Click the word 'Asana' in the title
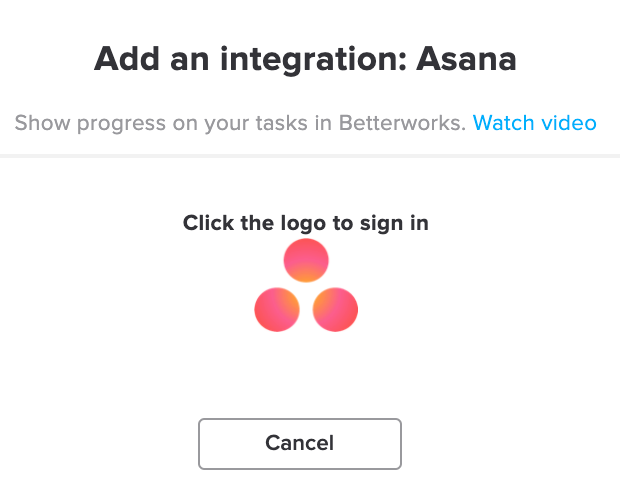Image resolution: width=620 pixels, height=498 pixels. pyautogui.click(x=466, y=59)
